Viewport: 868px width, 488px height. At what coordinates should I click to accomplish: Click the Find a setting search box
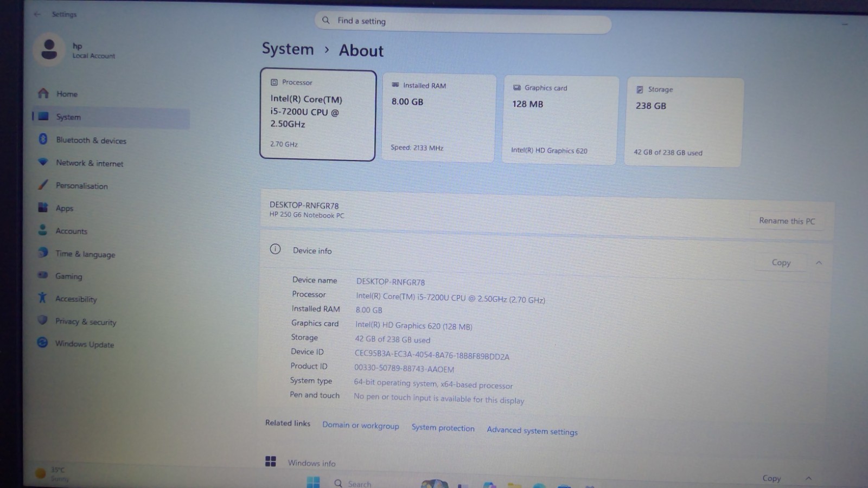[463, 23]
